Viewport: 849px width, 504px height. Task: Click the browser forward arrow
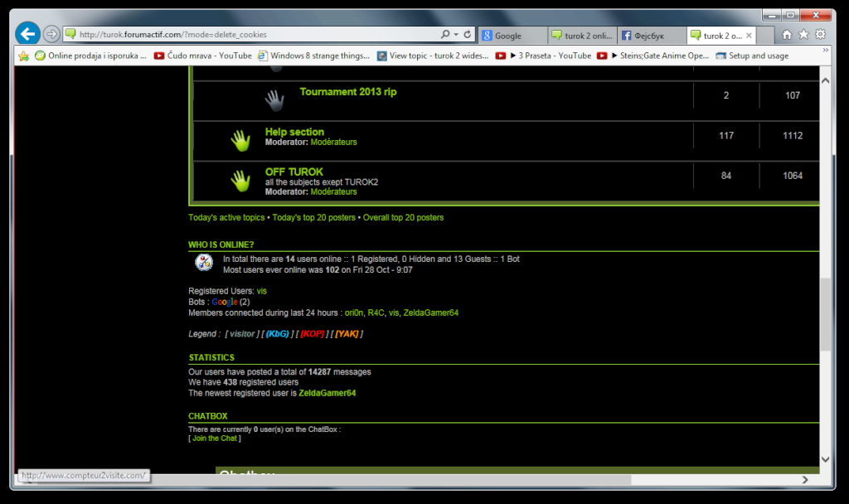click(x=51, y=34)
